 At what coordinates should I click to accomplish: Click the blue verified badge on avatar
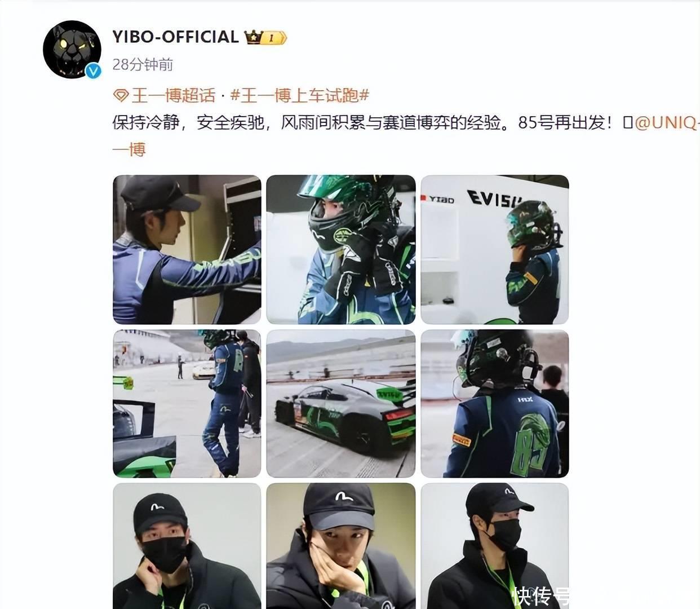point(93,71)
